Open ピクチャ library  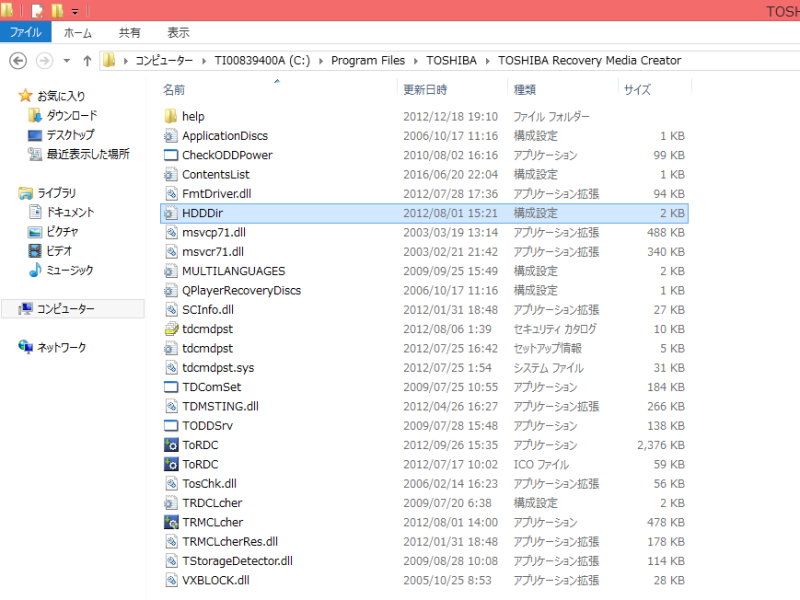click(62, 231)
